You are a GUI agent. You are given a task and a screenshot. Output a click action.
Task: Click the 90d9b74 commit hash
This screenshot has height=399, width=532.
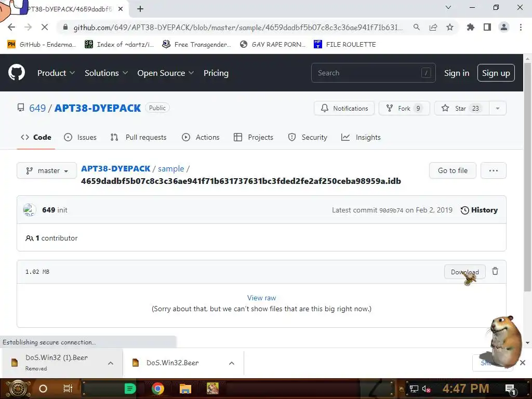pyautogui.click(x=391, y=210)
